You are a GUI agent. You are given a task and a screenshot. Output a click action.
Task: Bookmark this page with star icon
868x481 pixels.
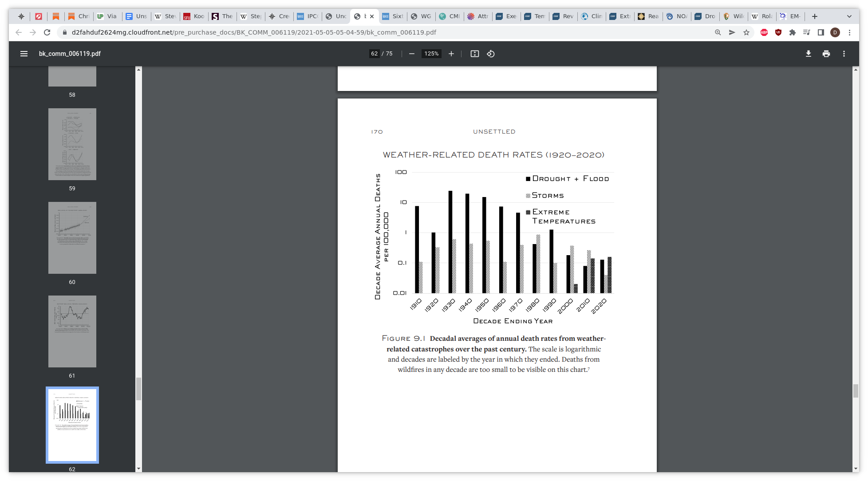click(746, 32)
